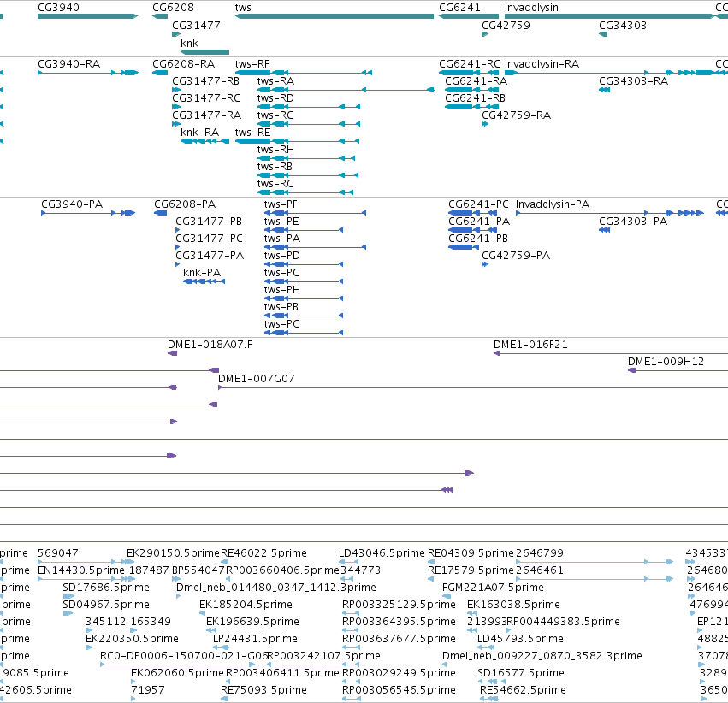Image resolution: width=728 pixels, height=703 pixels.
Task: Click the tws-PF protein label
Action: pos(281,204)
